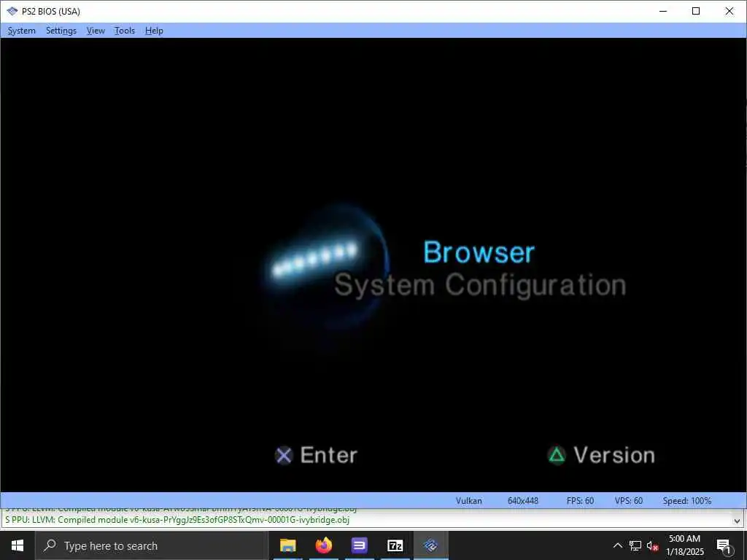The width and height of the screenshot is (747, 560).
Task: Click the FPS: 60 status entry
Action: pyautogui.click(x=580, y=500)
